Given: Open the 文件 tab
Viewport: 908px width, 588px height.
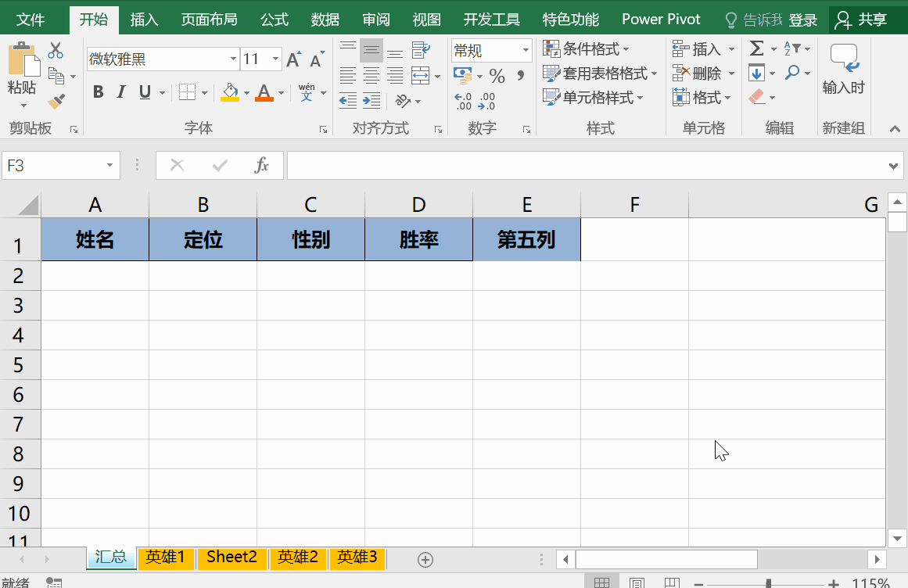Looking at the screenshot, I should pyautogui.click(x=31, y=20).
